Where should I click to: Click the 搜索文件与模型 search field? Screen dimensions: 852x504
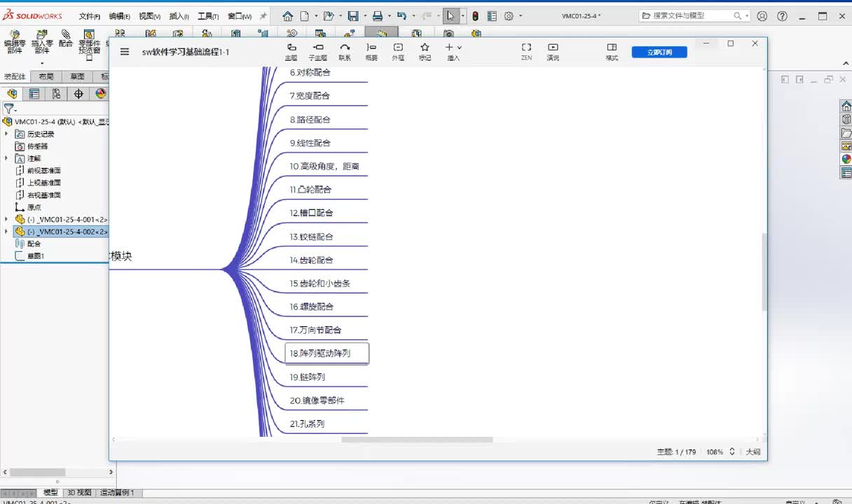690,16
